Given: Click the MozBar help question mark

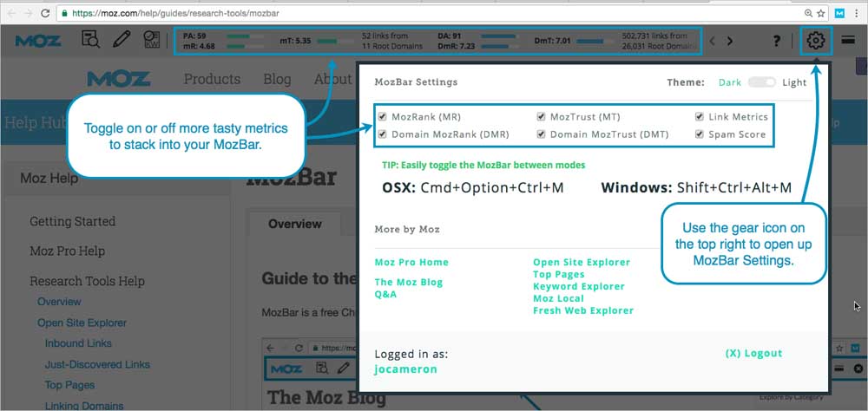Looking at the screenshot, I should [x=777, y=41].
